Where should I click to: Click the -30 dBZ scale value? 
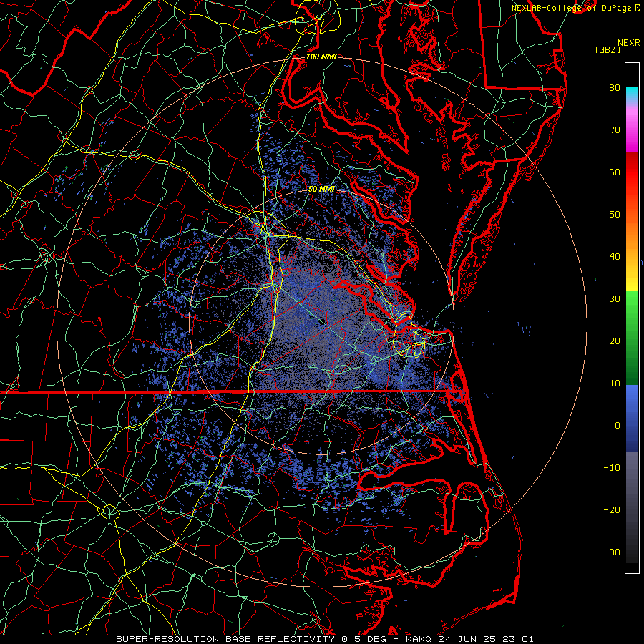(612, 552)
